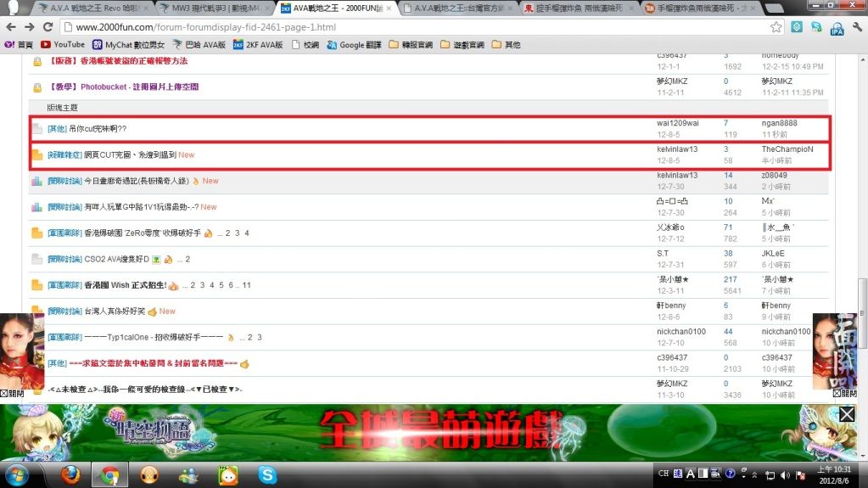868x488 pixels.
Task: Launch Firefox from the taskbar
Action: coord(71,475)
